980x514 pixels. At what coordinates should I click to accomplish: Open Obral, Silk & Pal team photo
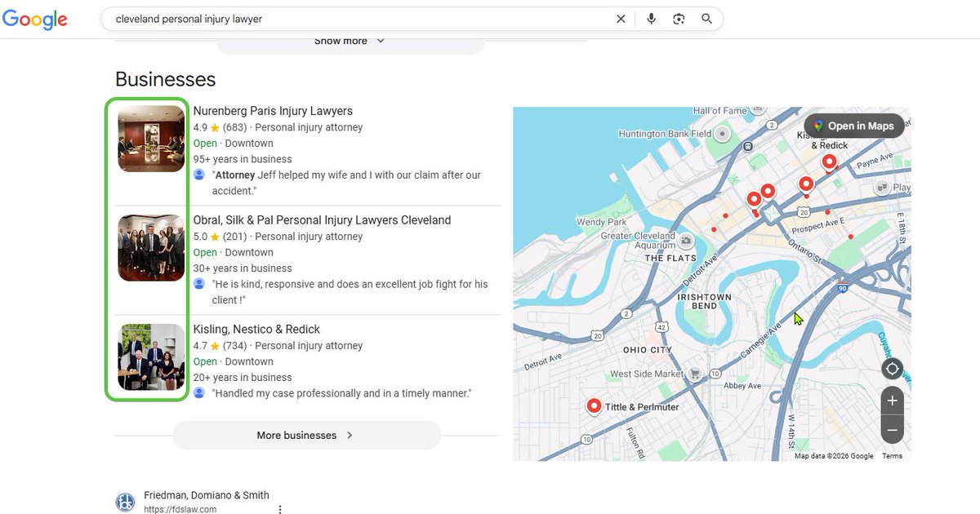click(151, 248)
